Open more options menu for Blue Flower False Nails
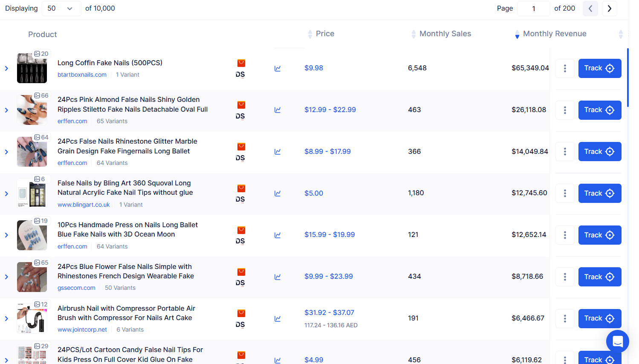The width and height of the screenshot is (639, 364). coord(565,277)
